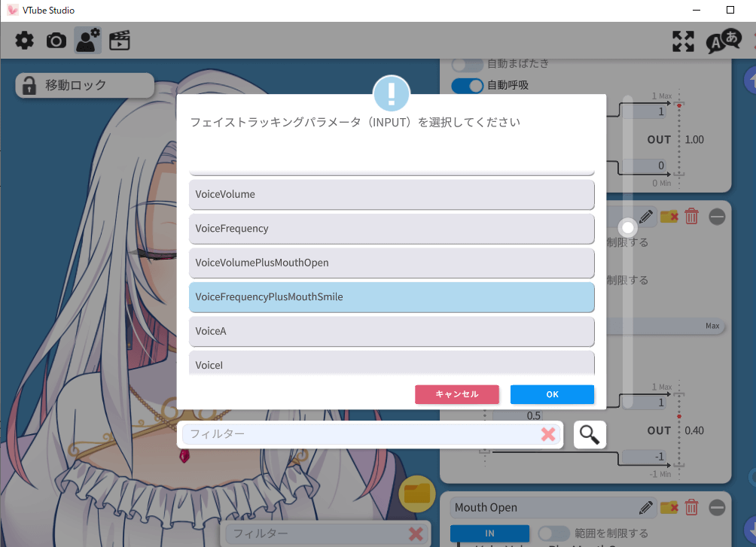Click the pencil edit icon in the Mouth Open row
The height and width of the screenshot is (547, 756).
(645, 507)
